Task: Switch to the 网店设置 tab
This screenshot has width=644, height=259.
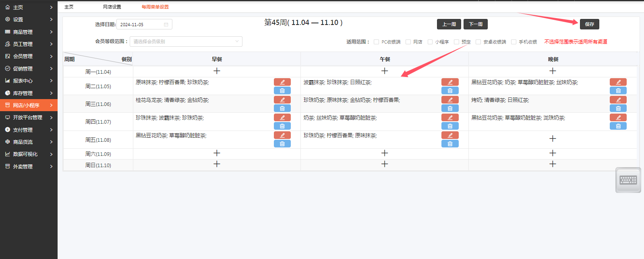Action: pyautogui.click(x=112, y=7)
